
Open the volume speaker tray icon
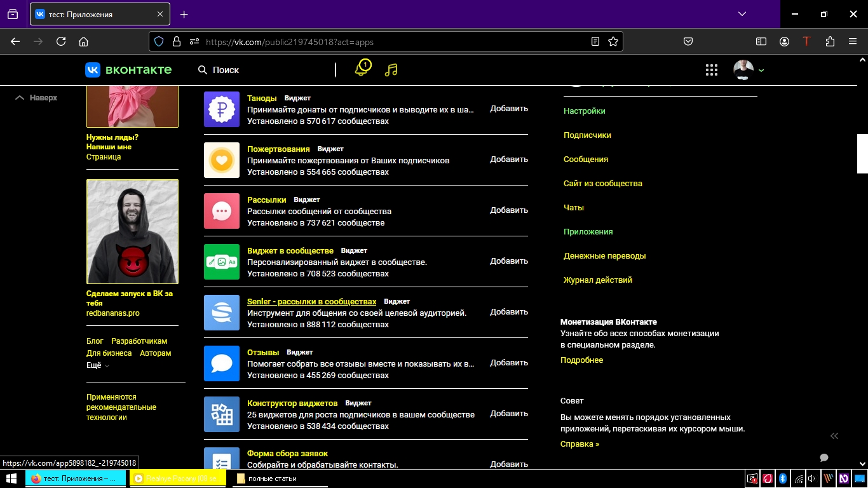[x=813, y=478]
